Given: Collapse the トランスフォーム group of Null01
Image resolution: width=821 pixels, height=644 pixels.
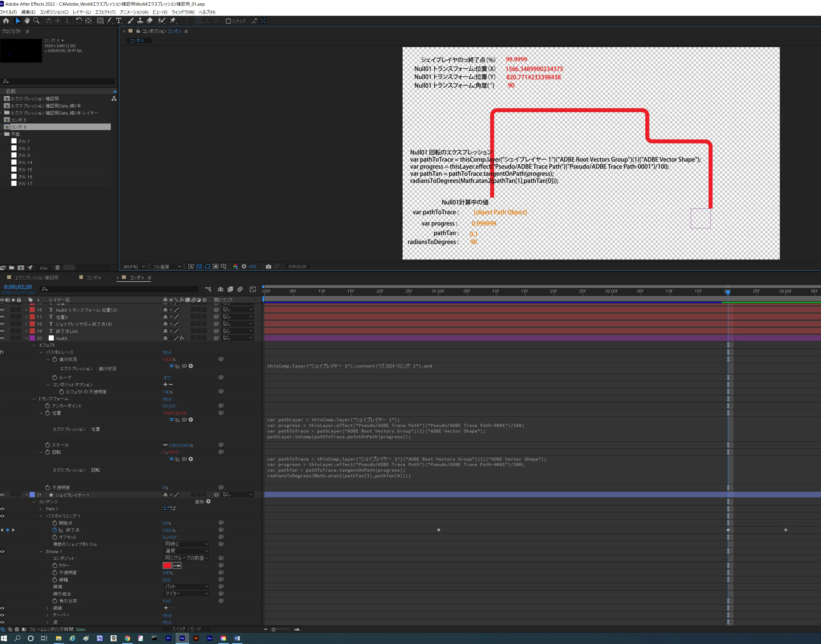Looking at the screenshot, I should (x=34, y=399).
